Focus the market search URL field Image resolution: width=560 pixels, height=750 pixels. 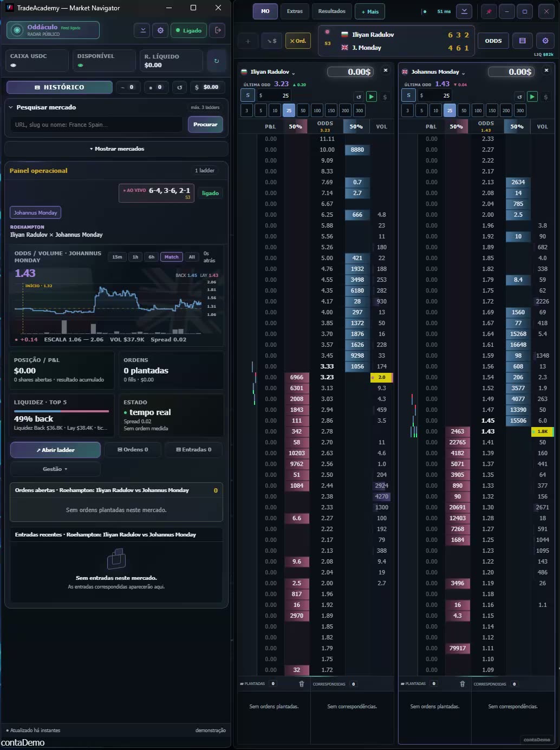(x=96, y=124)
